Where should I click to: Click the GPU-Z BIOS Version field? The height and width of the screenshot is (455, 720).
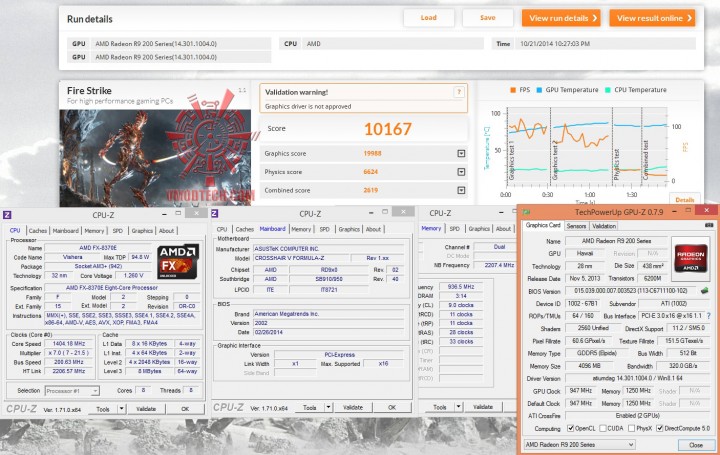tap(630, 291)
